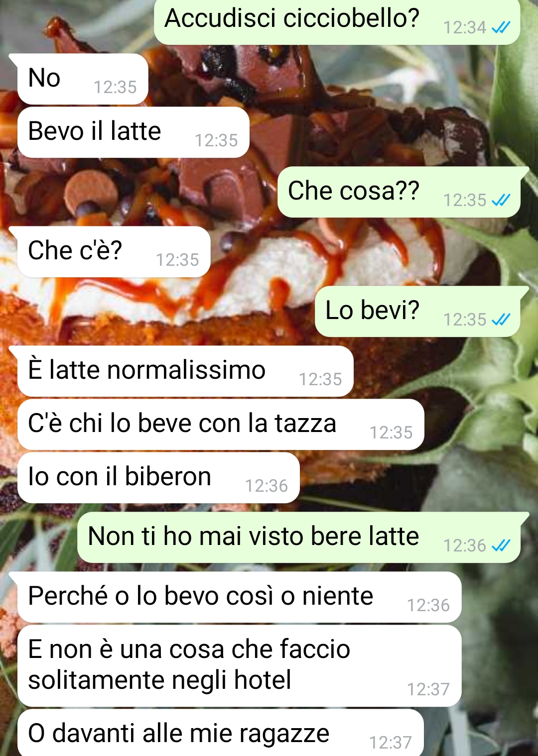The height and width of the screenshot is (756, 538).
Task: Tap the read receipt ticks on 'Accudisci ciccioBello?'
Action: (x=501, y=27)
